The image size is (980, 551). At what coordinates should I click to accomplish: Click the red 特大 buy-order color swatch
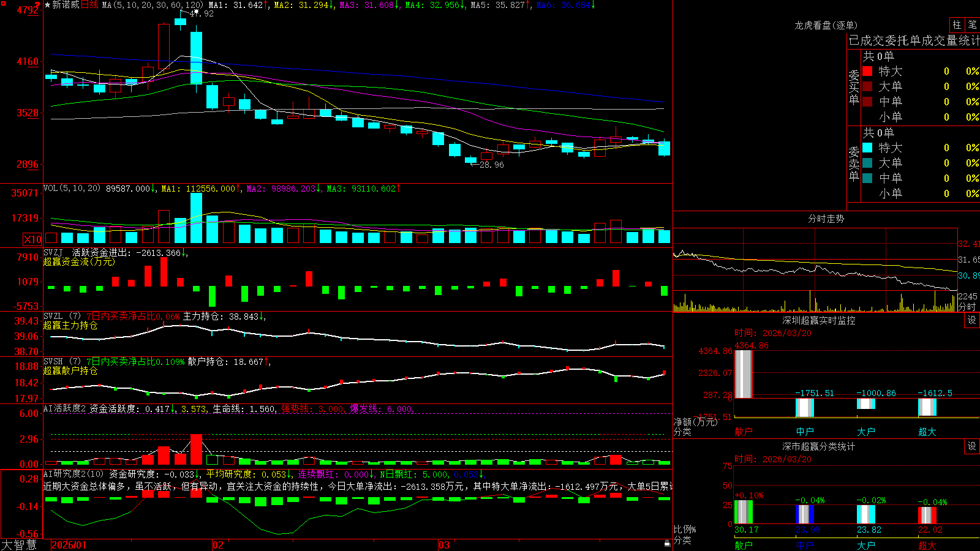coord(867,71)
